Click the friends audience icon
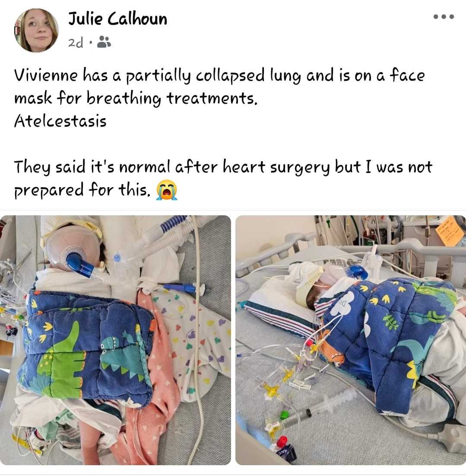The width and height of the screenshot is (466, 476). coord(104,42)
